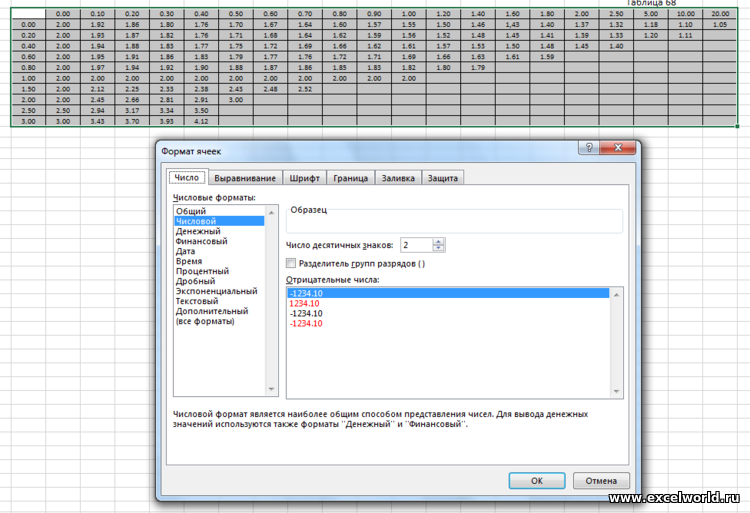Select the Заливка tab

click(x=397, y=178)
